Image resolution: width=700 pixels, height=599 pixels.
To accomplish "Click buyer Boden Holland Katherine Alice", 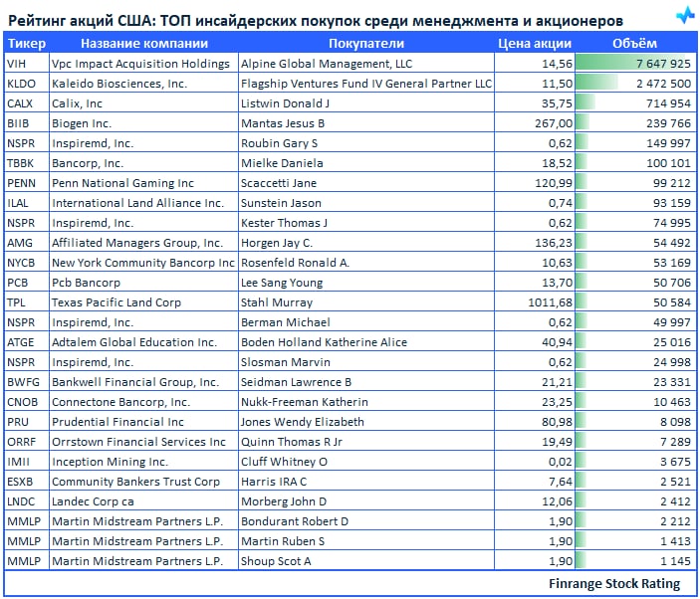I will coord(324,342).
